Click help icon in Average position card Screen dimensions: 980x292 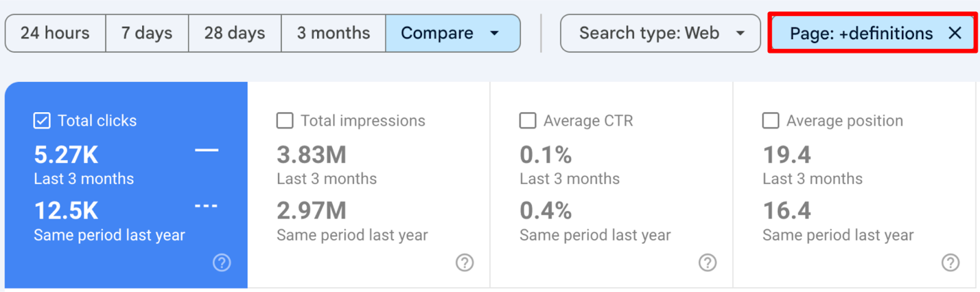[x=950, y=263]
